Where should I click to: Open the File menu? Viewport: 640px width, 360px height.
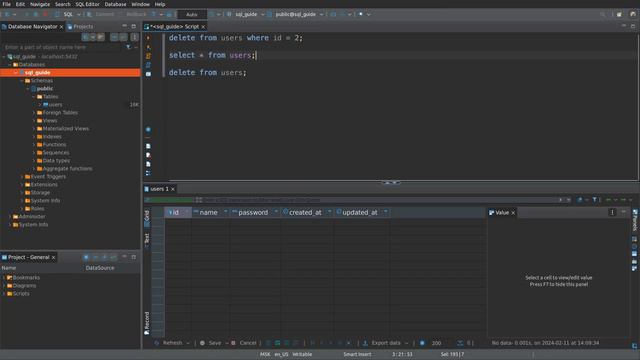click(x=7, y=4)
